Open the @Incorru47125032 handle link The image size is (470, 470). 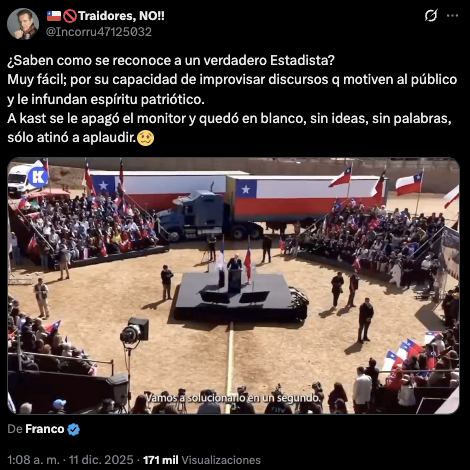pos(99,32)
